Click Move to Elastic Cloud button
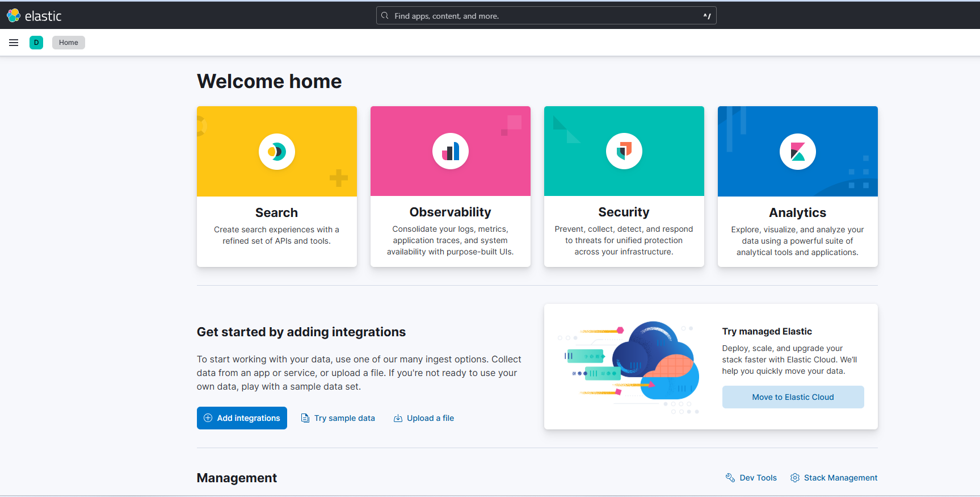 (x=793, y=397)
